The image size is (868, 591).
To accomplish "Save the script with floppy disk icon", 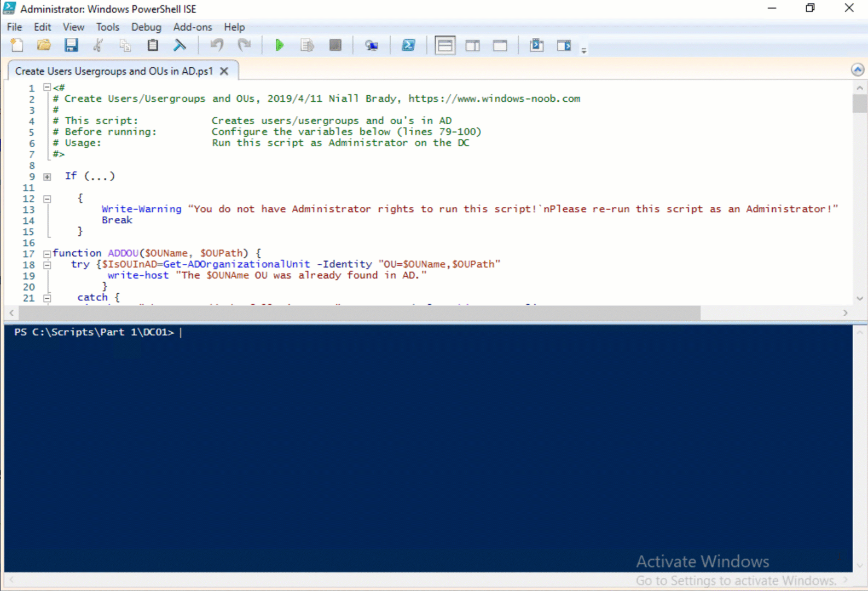I will point(71,45).
